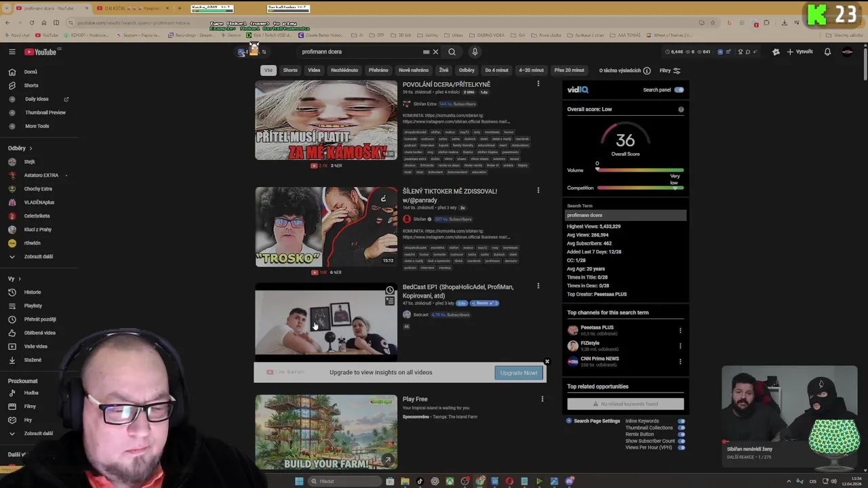Open the TROSKO video thumbnail
868x488 pixels.
[x=326, y=227]
